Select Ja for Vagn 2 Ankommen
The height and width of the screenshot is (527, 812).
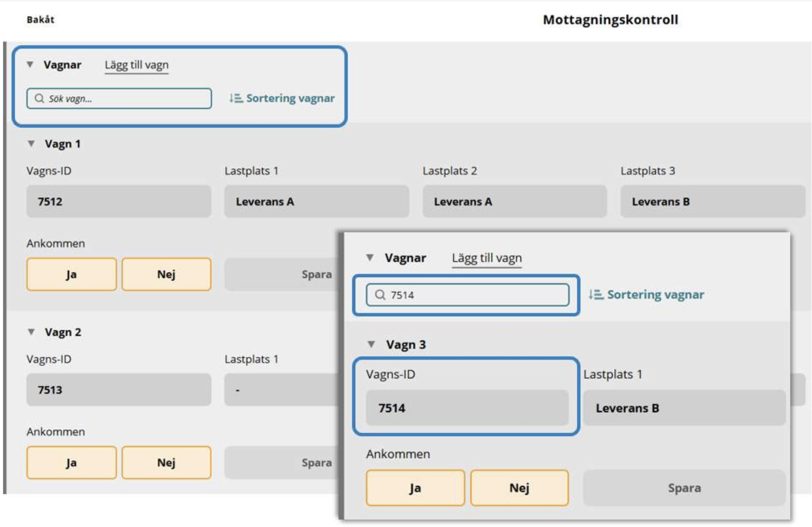tap(72, 463)
